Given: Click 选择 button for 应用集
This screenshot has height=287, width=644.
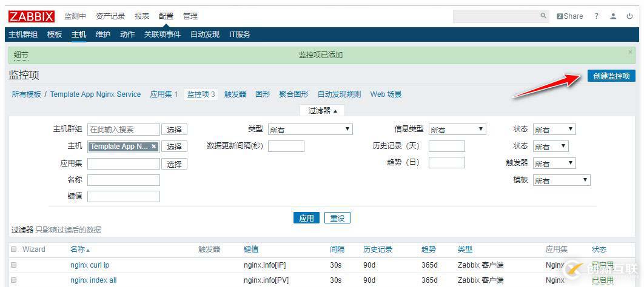Looking at the screenshot, I should (174, 164).
